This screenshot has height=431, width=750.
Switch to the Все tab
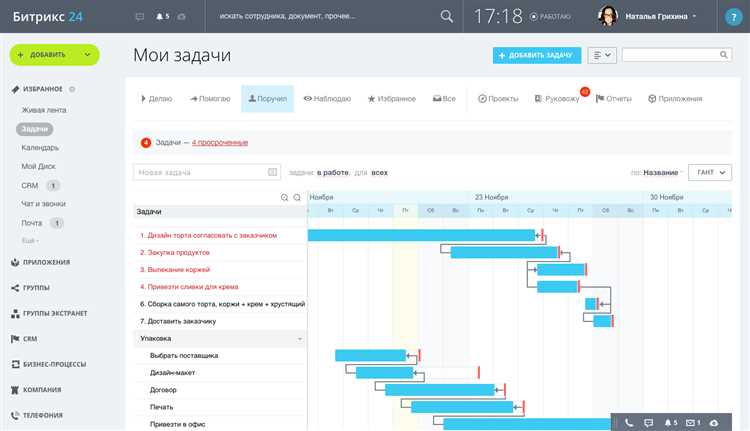444,99
